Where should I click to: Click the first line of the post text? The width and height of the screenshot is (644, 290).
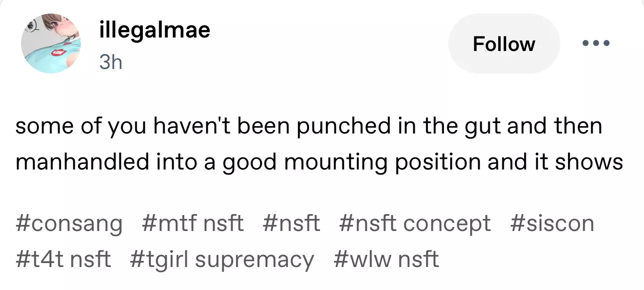tap(309, 125)
